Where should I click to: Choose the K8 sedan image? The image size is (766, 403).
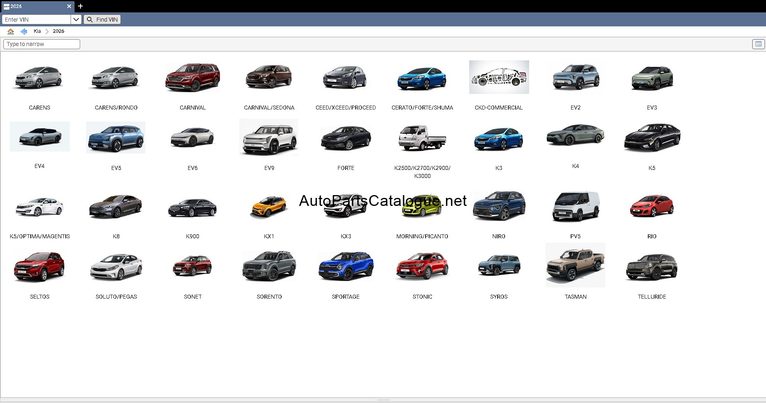(x=115, y=206)
